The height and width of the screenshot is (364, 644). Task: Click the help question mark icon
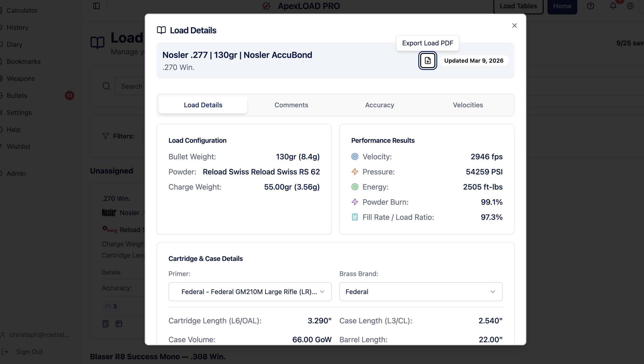[591, 6]
